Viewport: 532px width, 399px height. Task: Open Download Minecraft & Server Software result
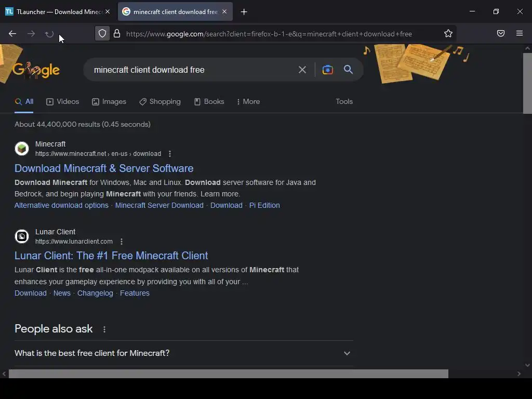pos(104,168)
